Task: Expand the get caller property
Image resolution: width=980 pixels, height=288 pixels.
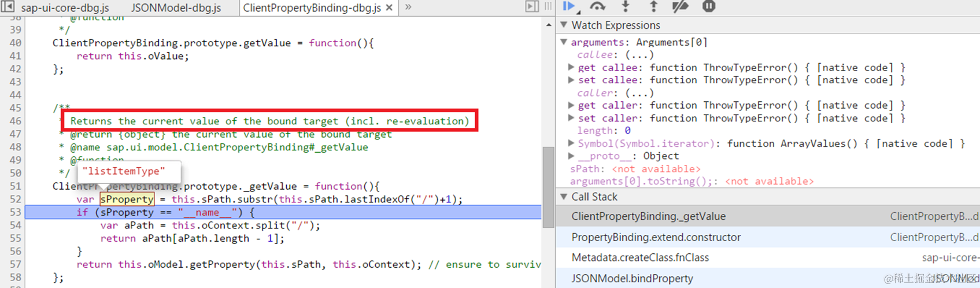Action: tap(571, 105)
